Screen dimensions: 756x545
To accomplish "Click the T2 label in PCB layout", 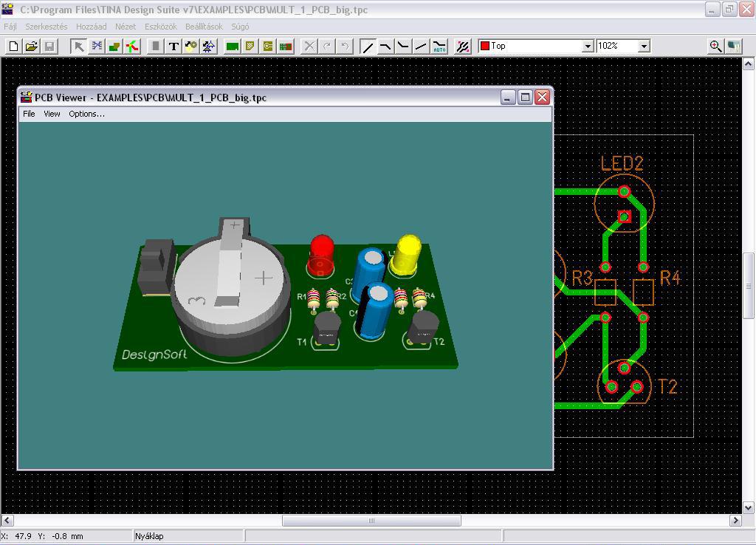I will pyautogui.click(x=667, y=386).
